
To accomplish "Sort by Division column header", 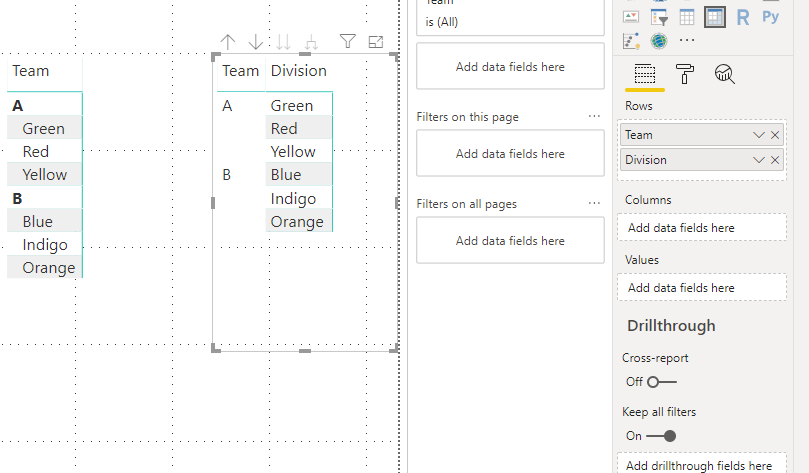I will (299, 71).
